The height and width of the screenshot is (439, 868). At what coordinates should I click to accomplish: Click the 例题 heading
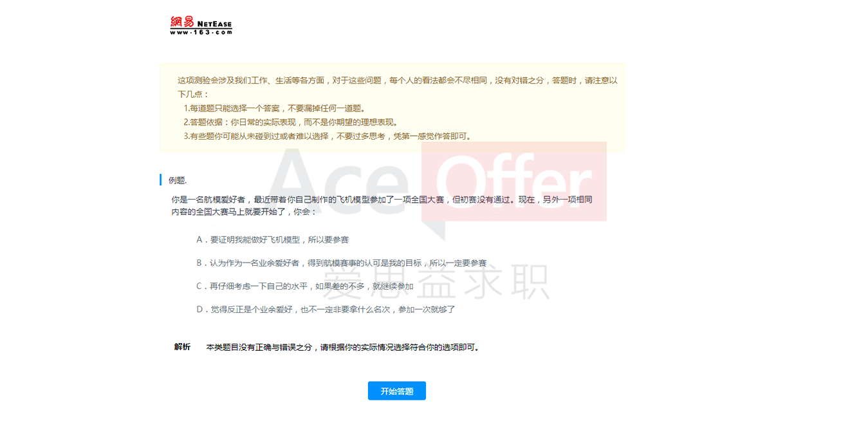(x=178, y=180)
